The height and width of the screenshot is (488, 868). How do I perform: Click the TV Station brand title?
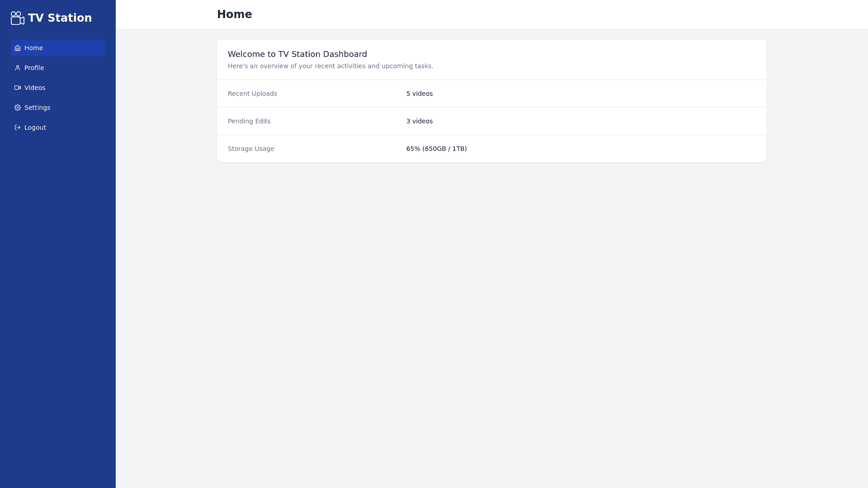pos(60,18)
